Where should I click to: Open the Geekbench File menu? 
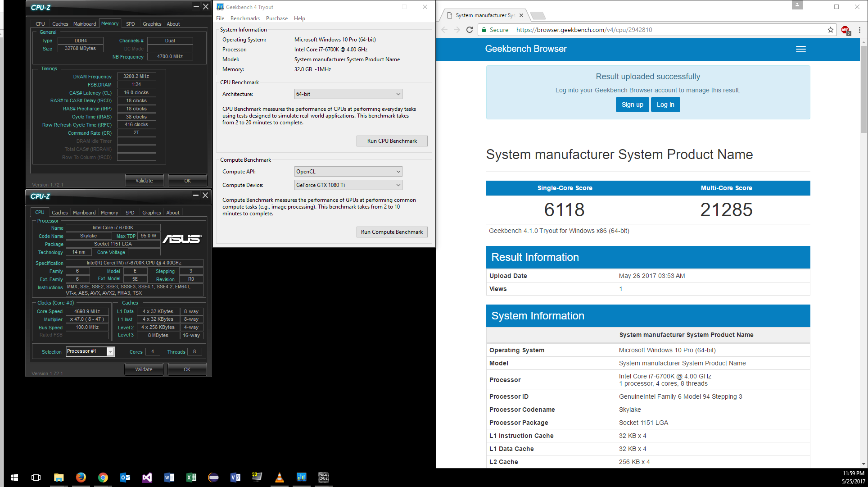(x=220, y=18)
